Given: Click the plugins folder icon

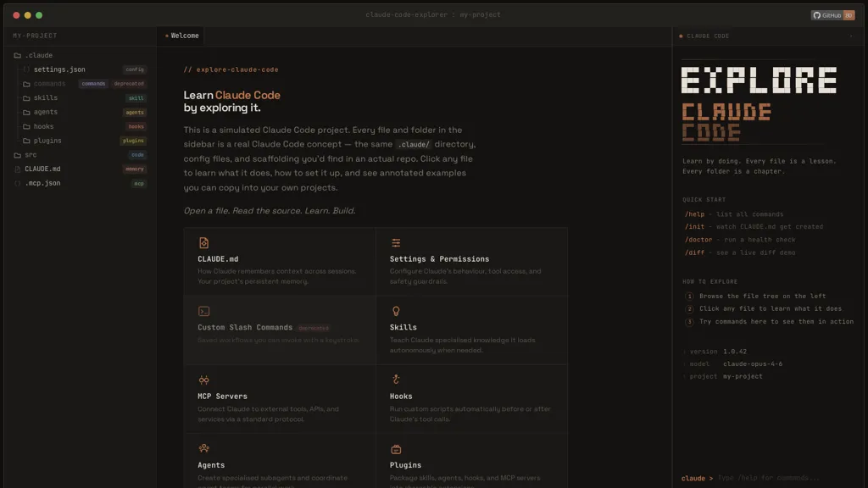Looking at the screenshot, I should pos(26,141).
